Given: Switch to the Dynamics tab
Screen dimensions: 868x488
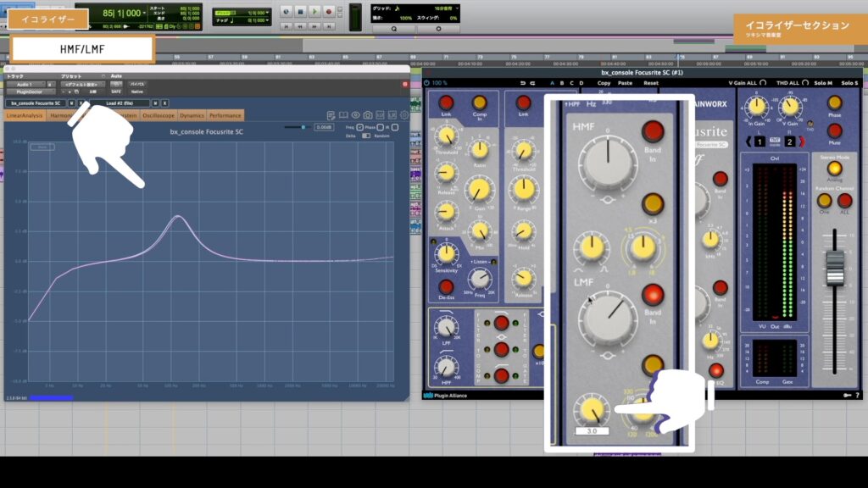Looking at the screenshot, I should tap(192, 115).
